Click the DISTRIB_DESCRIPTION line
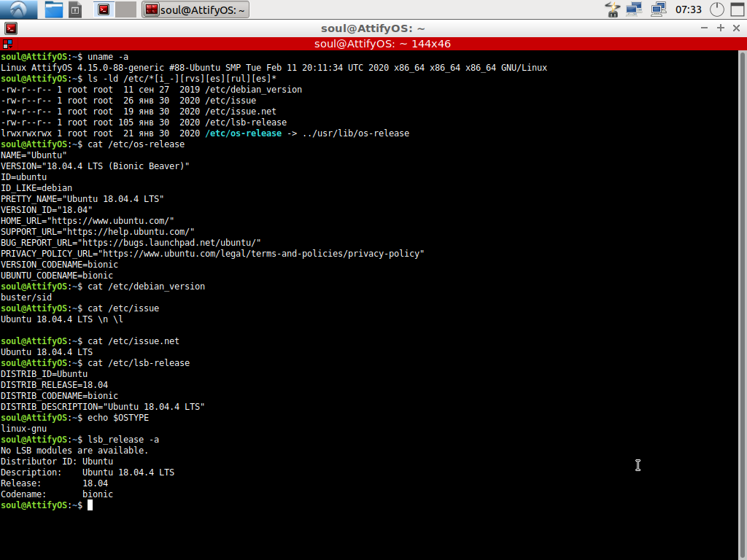The height and width of the screenshot is (560, 747). coord(102,407)
